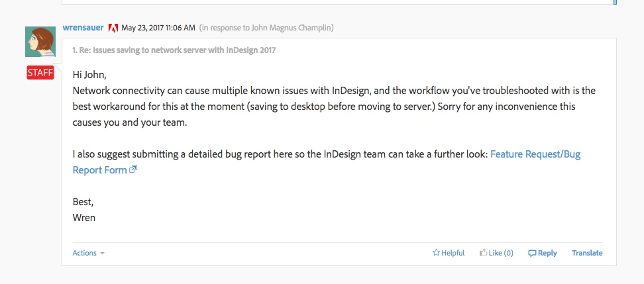Click the post title "1. Re: Issues saving to network server"
The height and width of the screenshot is (284, 644).
click(174, 50)
